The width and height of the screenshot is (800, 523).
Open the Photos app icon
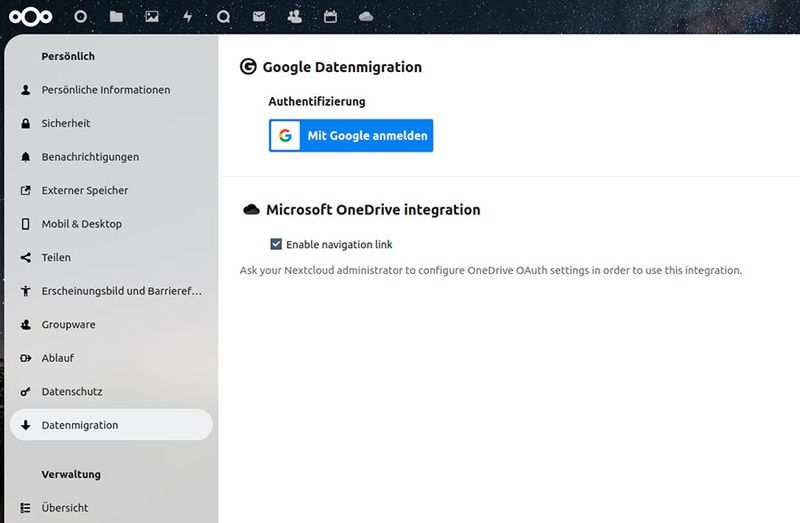[x=152, y=17]
